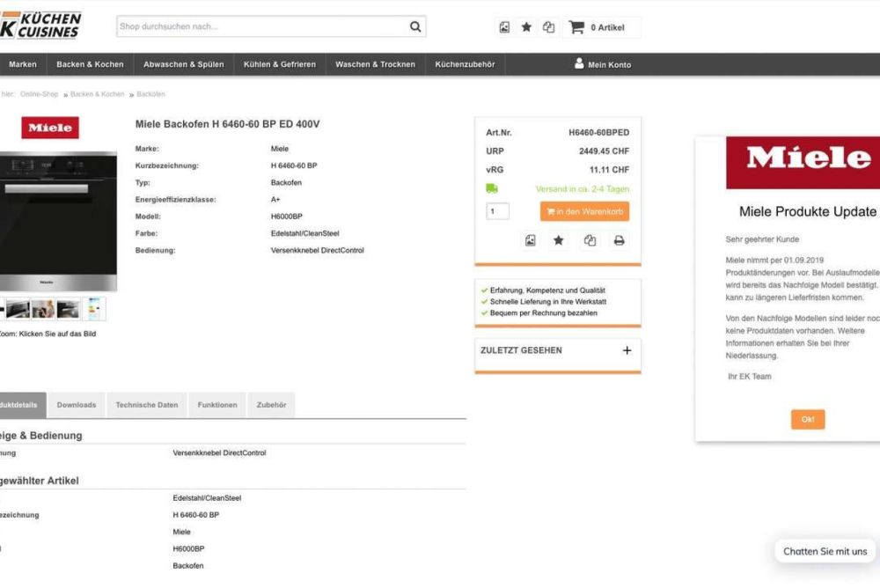
Task: Select the open oven thumbnail
Action: [x=18, y=310]
